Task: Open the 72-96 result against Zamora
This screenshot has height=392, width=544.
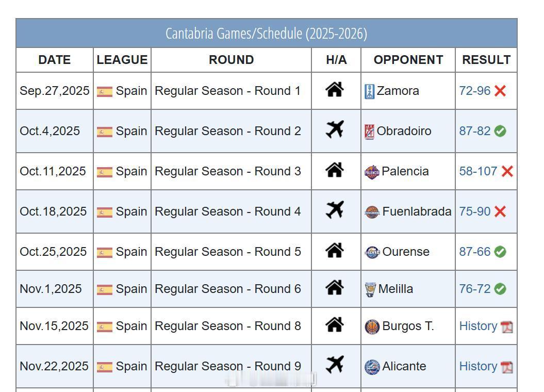Action: [474, 91]
